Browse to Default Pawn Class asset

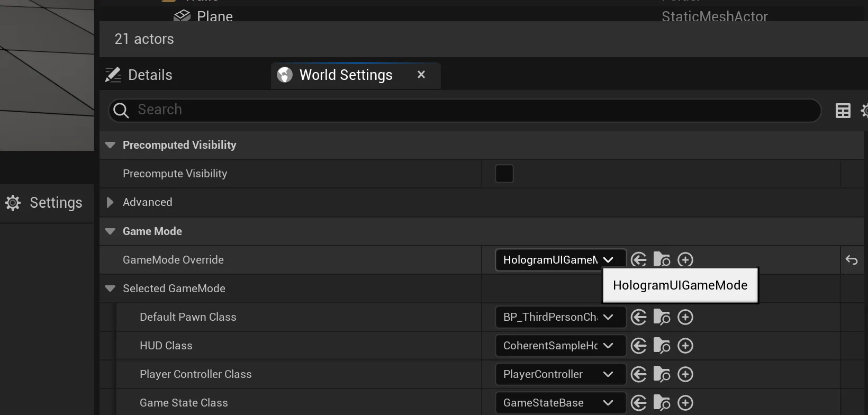pyautogui.click(x=662, y=317)
